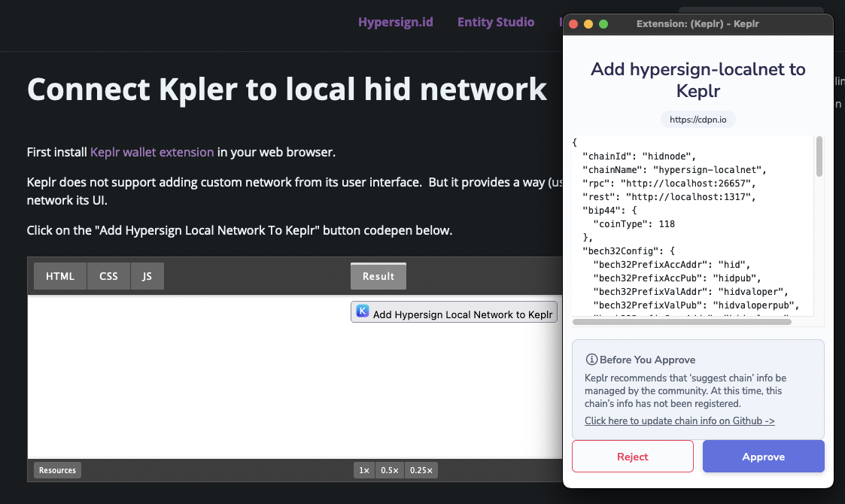Switch to the HTML tab in CodePen
Viewport: 845px width, 504px height.
tap(60, 276)
